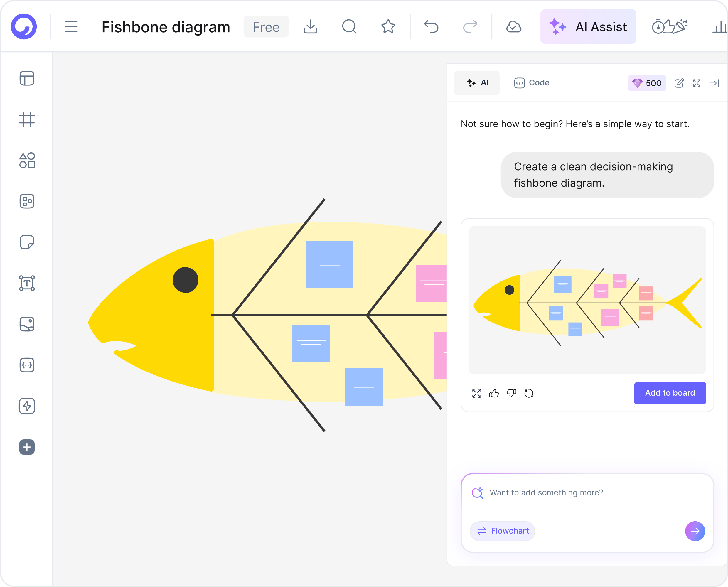Start a new chat with edit icon

(679, 83)
